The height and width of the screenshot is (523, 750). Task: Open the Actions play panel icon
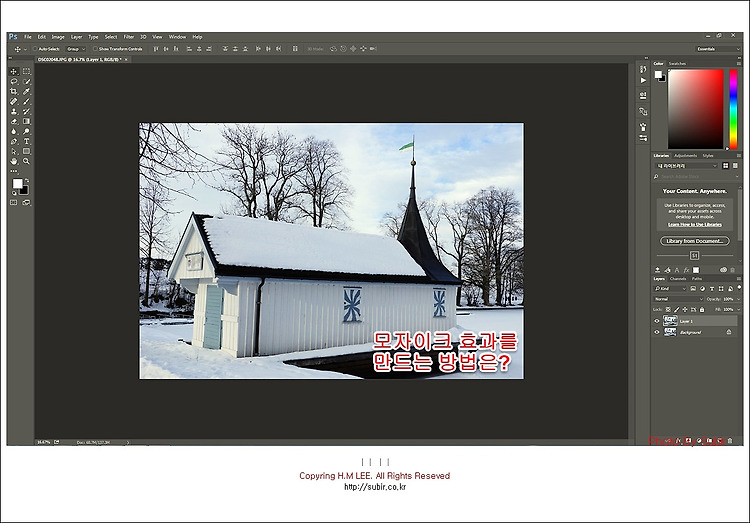643,80
